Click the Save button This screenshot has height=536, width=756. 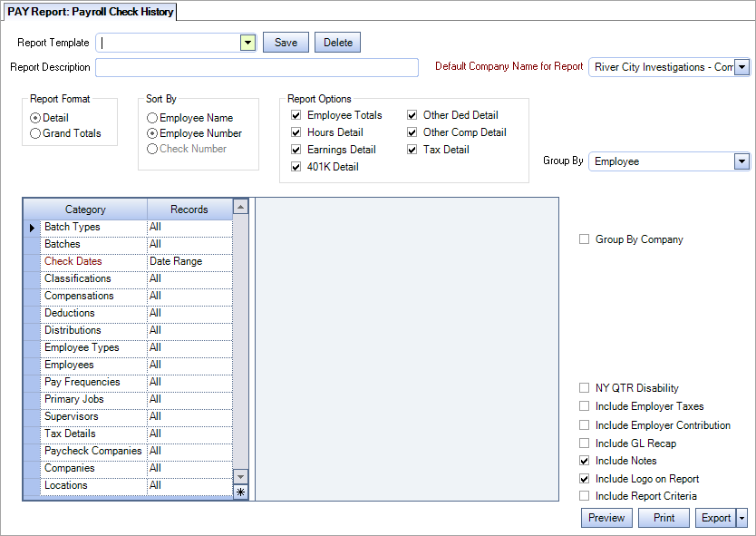(286, 42)
